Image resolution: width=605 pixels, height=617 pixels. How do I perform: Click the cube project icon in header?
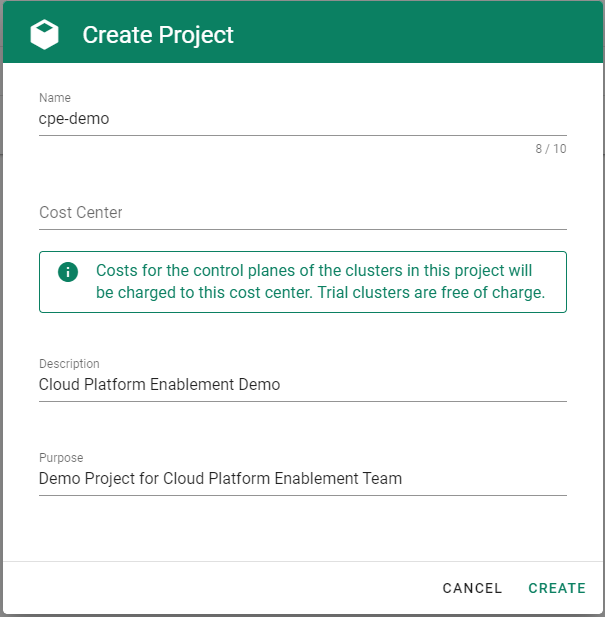[45, 35]
